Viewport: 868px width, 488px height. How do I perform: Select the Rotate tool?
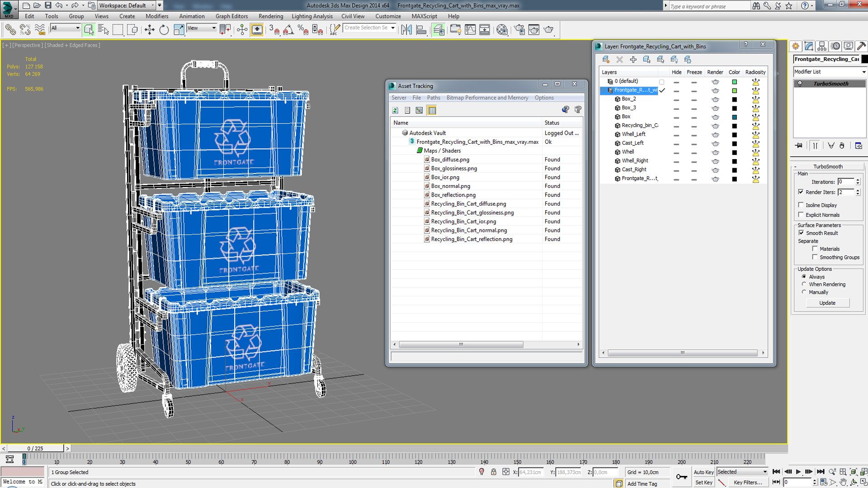(x=164, y=30)
